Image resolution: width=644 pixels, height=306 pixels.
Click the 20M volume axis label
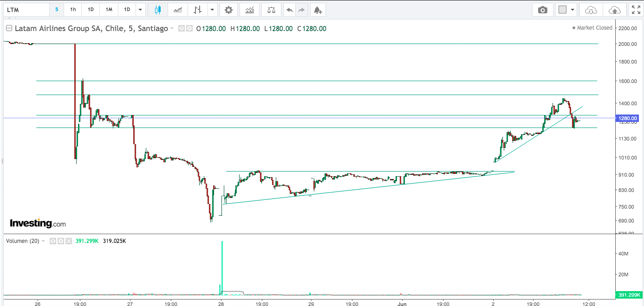pyautogui.click(x=623, y=274)
